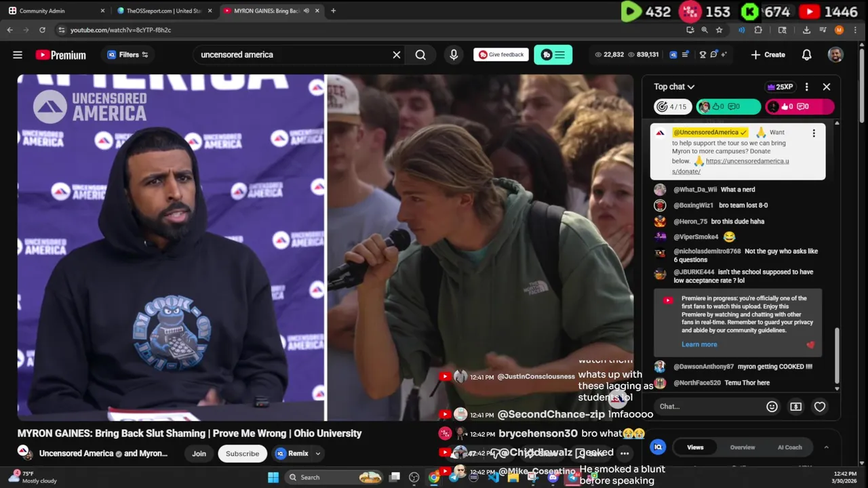The width and height of the screenshot is (868, 488).
Task: Subscribe to the channel
Action: coord(242,453)
